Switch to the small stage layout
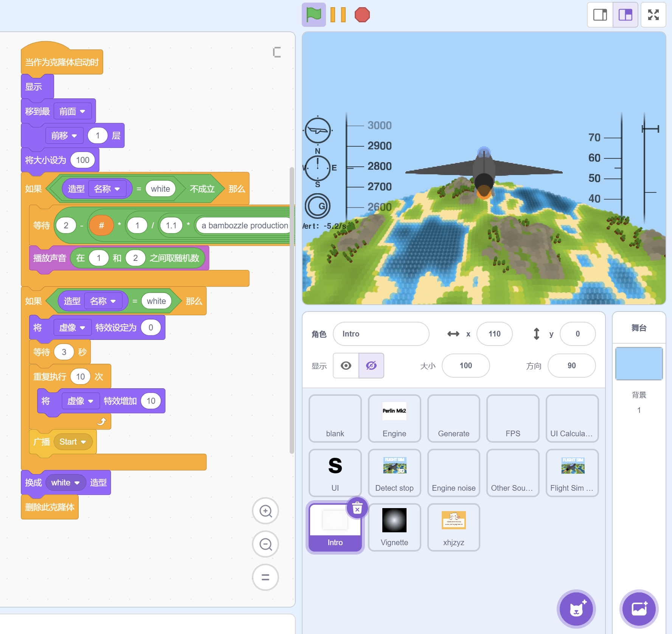672x634 pixels. pos(600,15)
